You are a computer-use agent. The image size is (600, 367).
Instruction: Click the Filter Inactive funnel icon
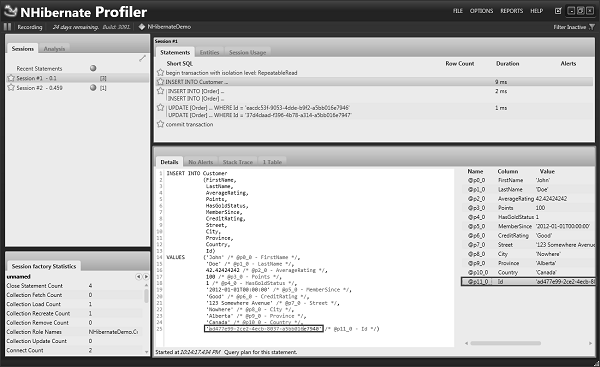click(x=592, y=27)
